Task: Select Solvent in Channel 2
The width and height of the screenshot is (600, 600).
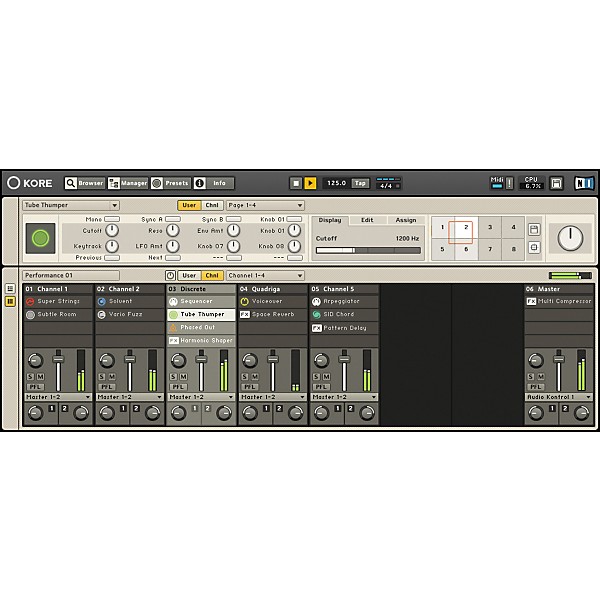Action: [130, 302]
